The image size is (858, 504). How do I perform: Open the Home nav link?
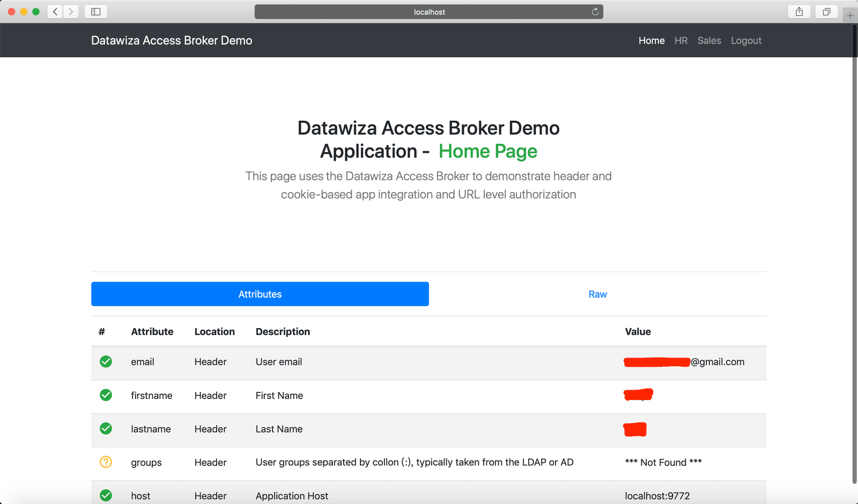pos(652,41)
